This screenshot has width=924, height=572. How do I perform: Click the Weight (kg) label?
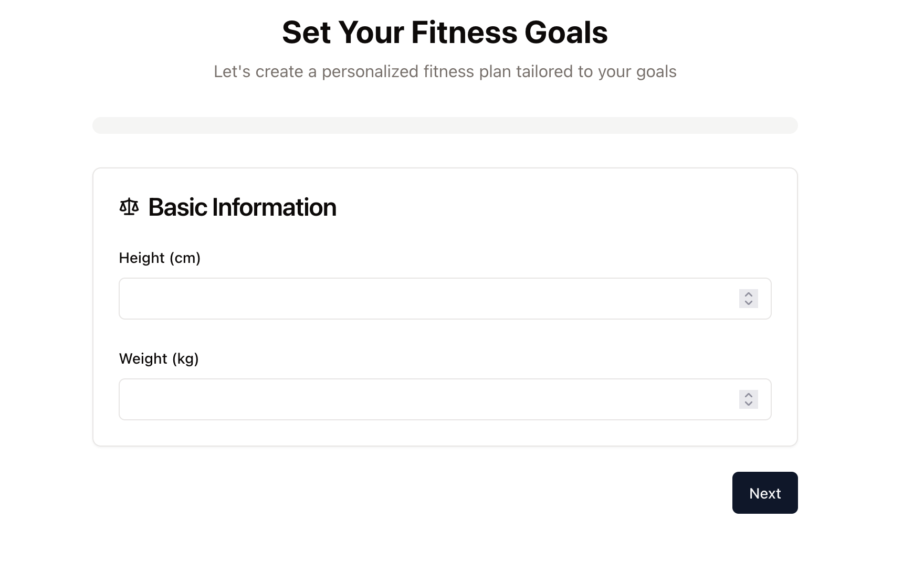click(159, 359)
